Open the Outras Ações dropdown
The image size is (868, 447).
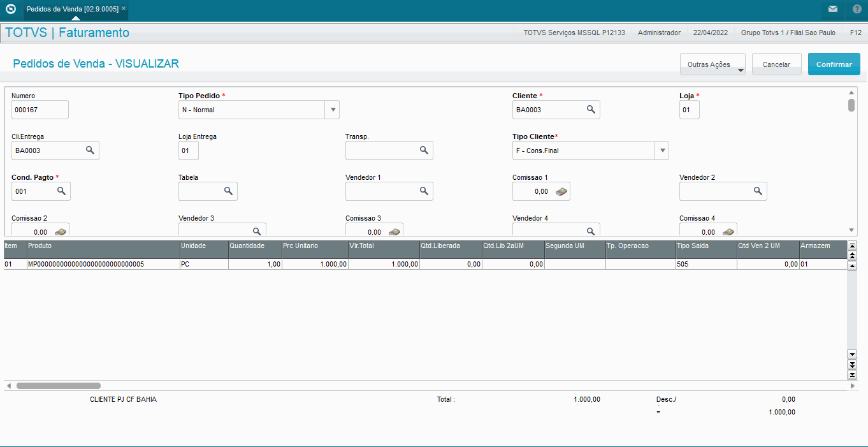pyautogui.click(x=712, y=64)
